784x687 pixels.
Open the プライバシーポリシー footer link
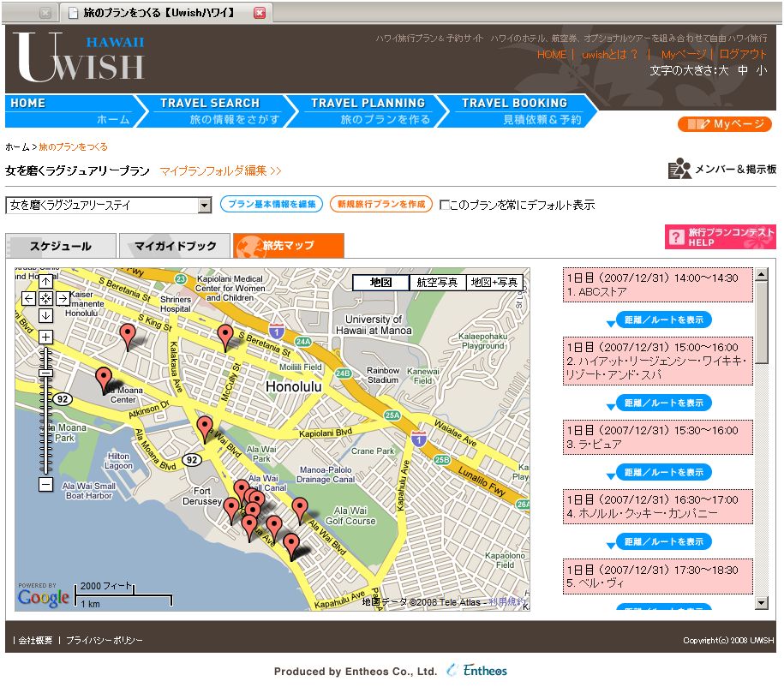[x=104, y=641]
